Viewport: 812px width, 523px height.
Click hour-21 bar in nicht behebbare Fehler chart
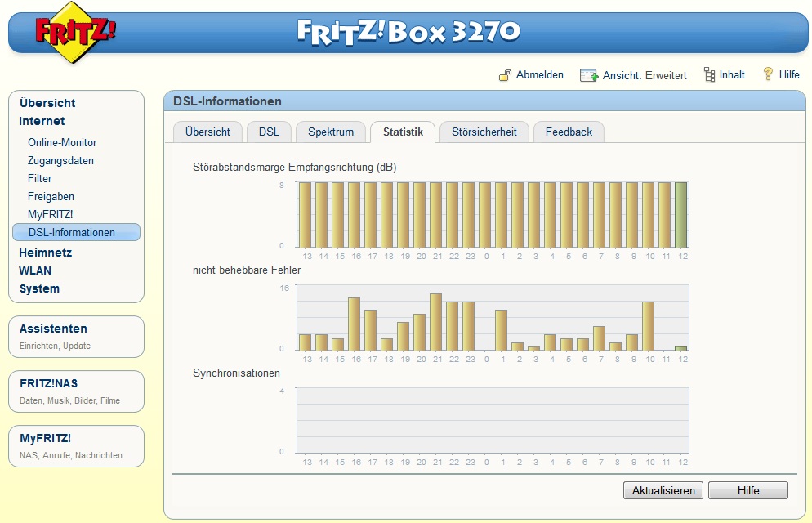point(436,322)
